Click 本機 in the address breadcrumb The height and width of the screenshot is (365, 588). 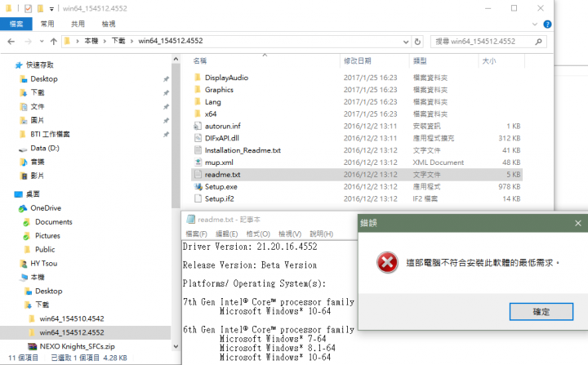(91, 41)
